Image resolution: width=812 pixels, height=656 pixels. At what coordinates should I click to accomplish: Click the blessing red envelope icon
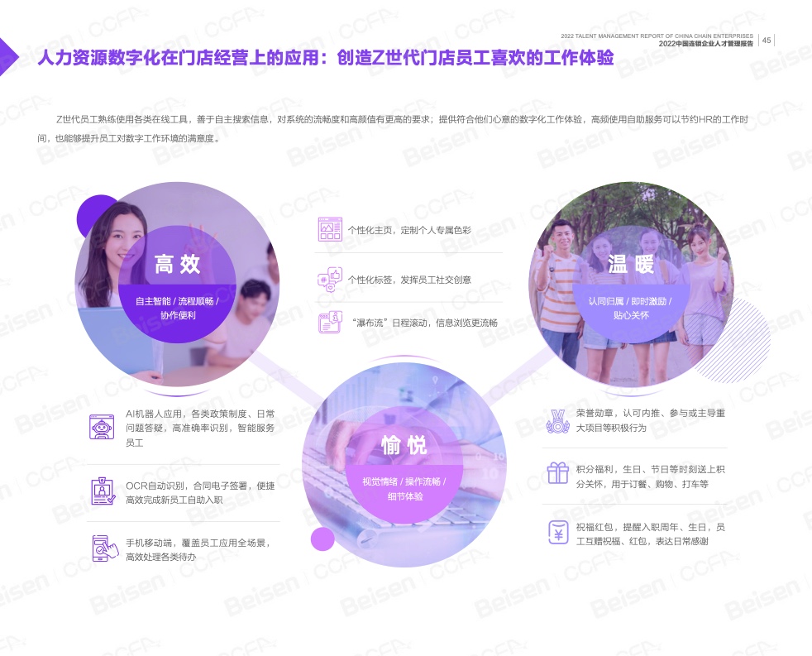pyautogui.click(x=557, y=532)
